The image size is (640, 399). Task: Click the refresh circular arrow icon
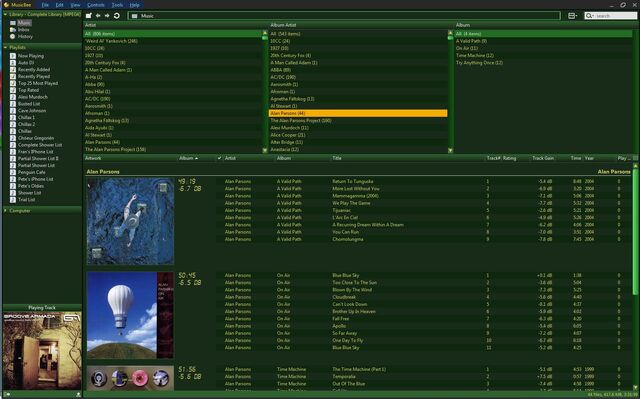click(x=117, y=16)
